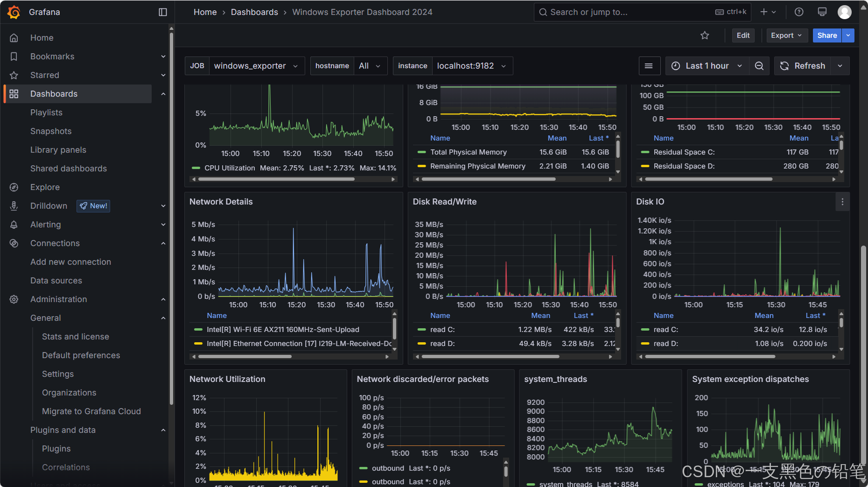This screenshot has height=487, width=868.
Task: Open the Last 1 hour time picker
Action: [707, 66]
